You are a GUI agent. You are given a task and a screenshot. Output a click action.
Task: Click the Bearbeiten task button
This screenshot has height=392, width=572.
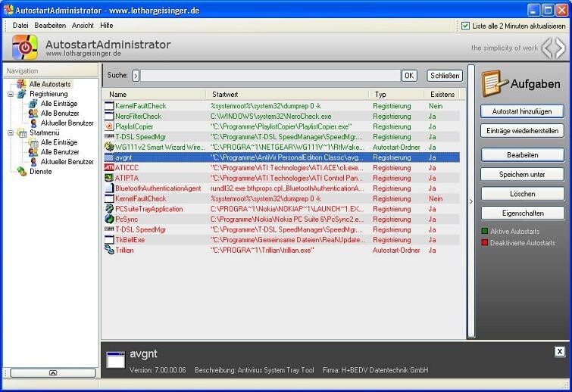pos(523,155)
